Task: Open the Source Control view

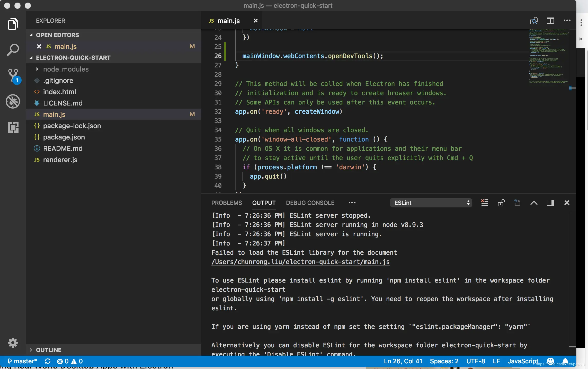Action: click(13, 76)
